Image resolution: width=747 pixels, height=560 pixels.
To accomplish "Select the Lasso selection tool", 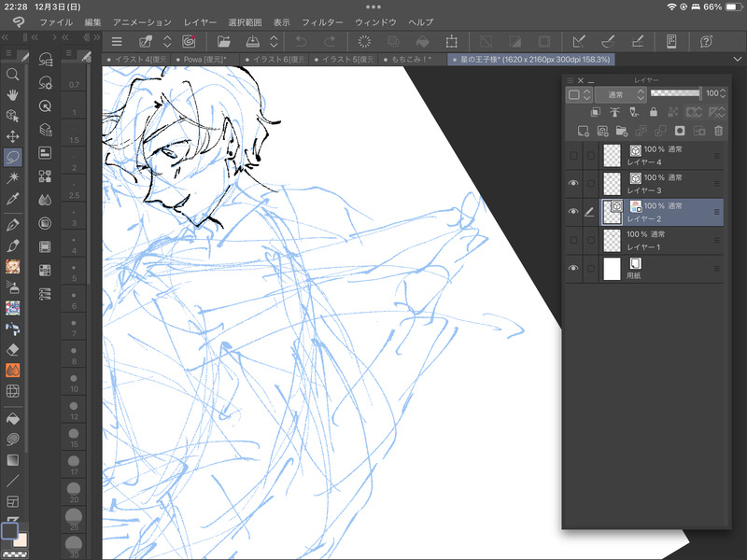I will coord(13,157).
